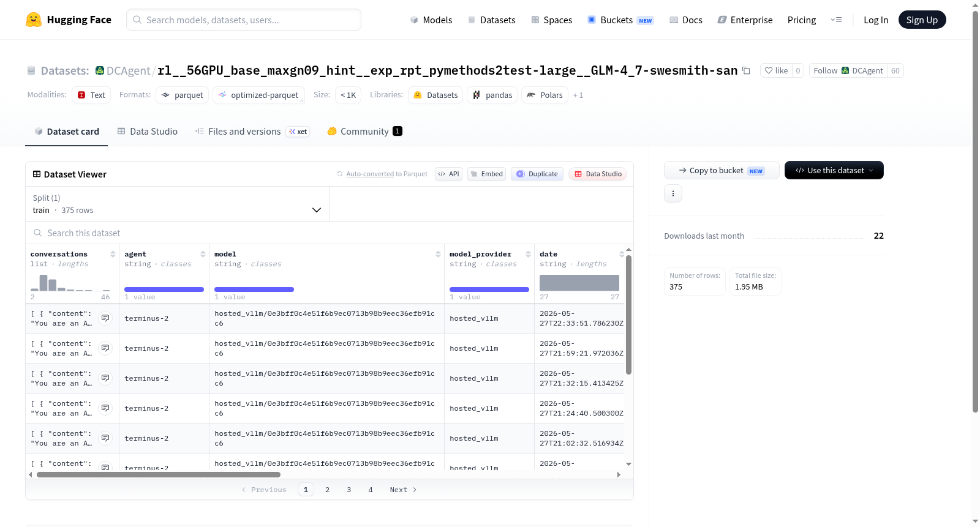The width and height of the screenshot is (980, 527).
Task: Open conversation viewer icon in the 2026-05-27T21:02:32 row
Action: tap(105, 438)
